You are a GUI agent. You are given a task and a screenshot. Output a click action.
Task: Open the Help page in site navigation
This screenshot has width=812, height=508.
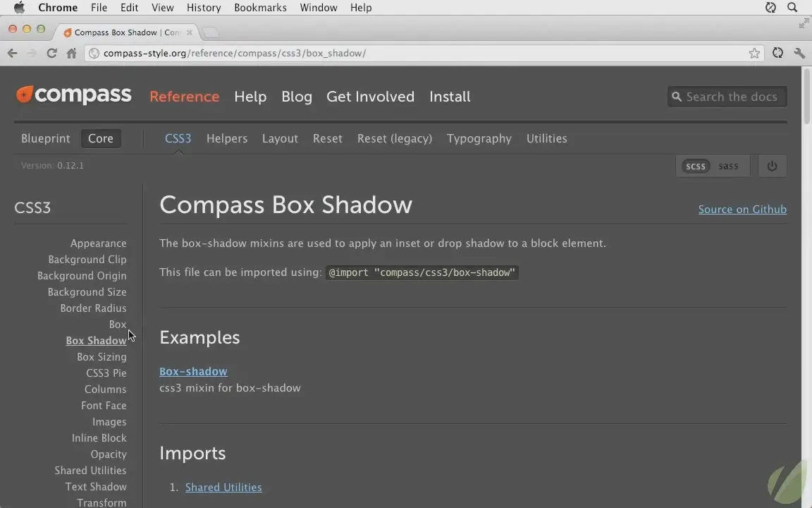coord(250,97)
